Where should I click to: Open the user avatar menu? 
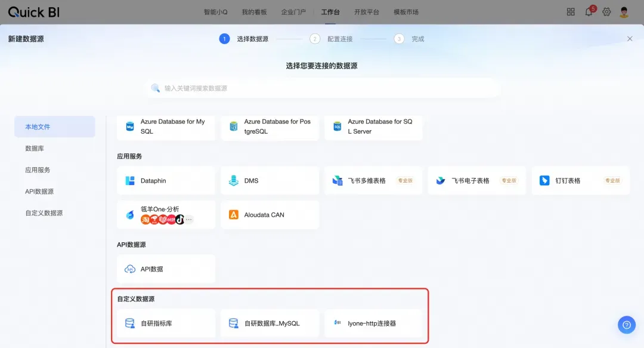click(624, 12)
